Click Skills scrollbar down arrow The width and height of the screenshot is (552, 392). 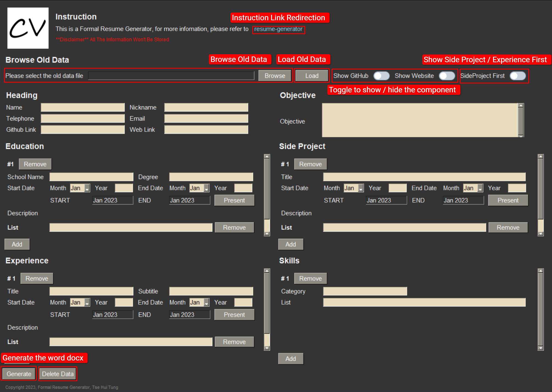(540, 348)
